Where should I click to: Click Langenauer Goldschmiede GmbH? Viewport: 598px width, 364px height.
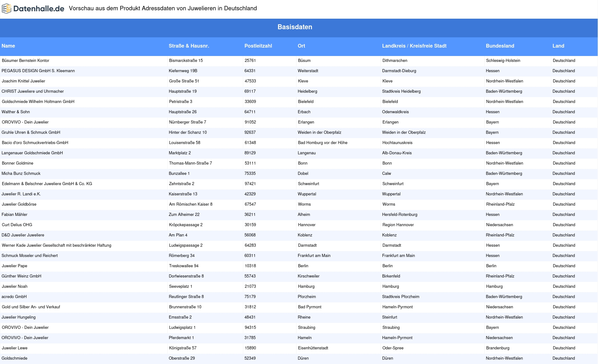point(32,153)
